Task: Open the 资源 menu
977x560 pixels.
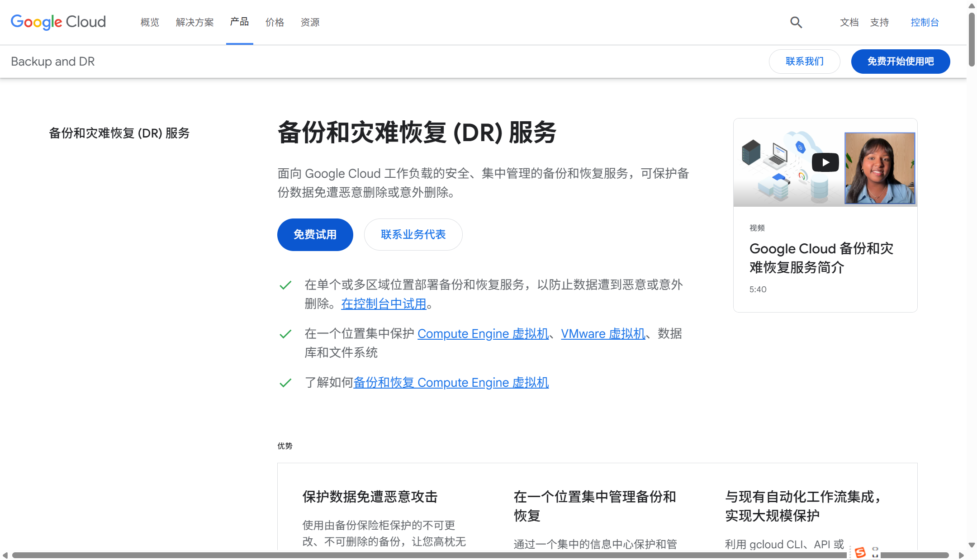Action: (310, 22)
